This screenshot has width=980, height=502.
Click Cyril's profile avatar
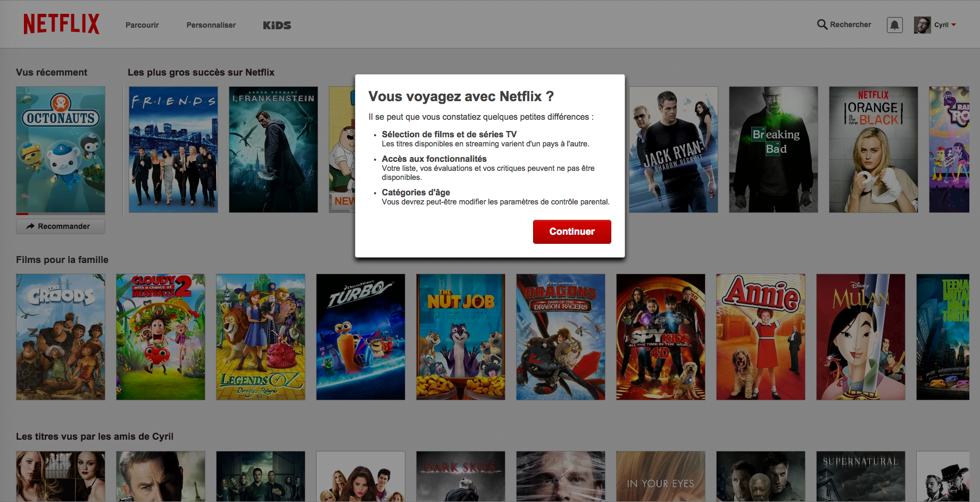click(x=922, y=25)
